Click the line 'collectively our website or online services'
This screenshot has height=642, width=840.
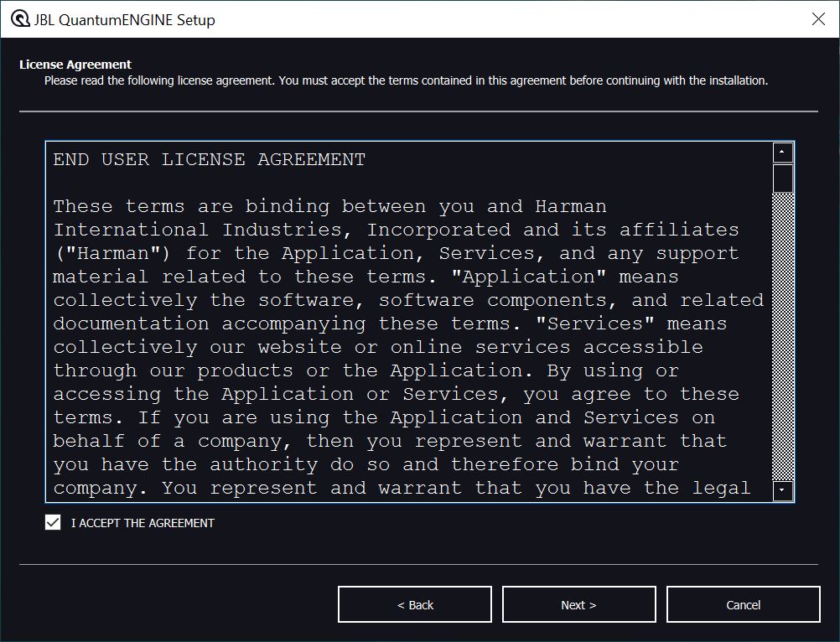click(x=378, y=348)
